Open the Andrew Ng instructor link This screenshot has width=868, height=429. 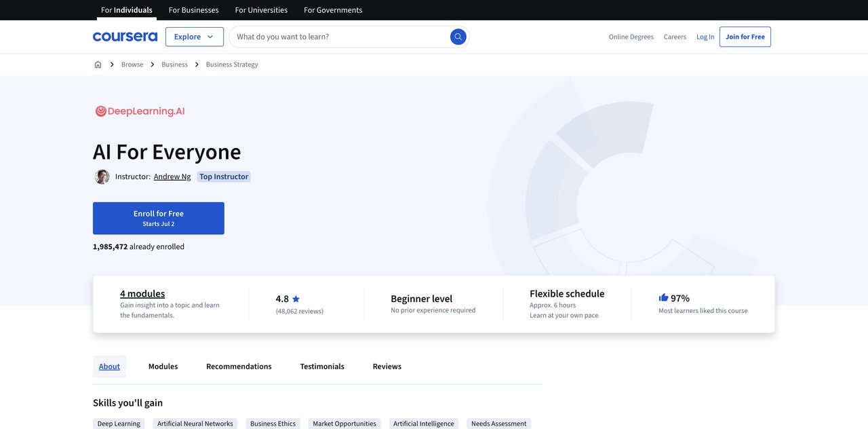click(x=172, y=176)
